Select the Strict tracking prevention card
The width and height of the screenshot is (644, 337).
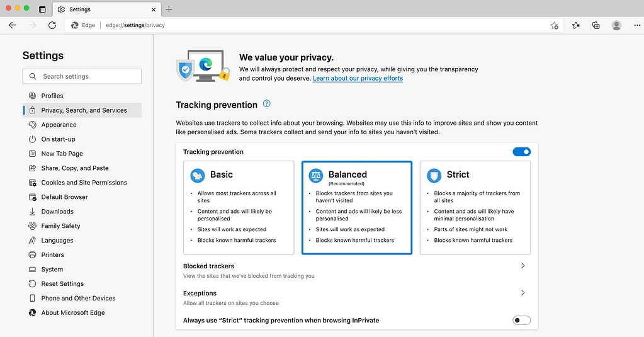[475, 207]
